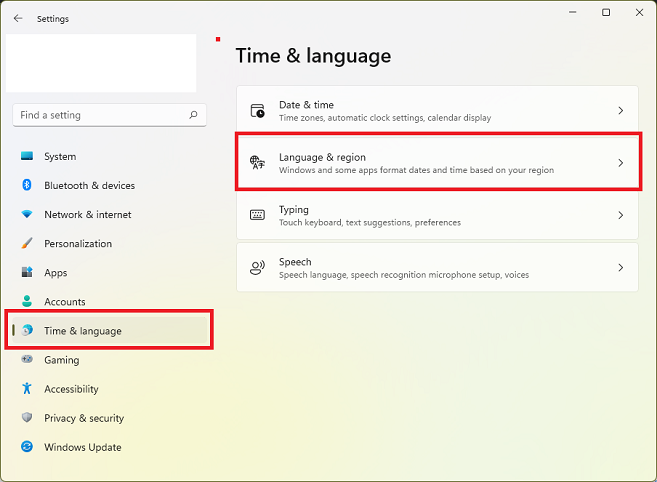The height and width of the screenshot is (482, 657).
Task: Select Gaming in the sidebar
Action: (x=110, y=360)
